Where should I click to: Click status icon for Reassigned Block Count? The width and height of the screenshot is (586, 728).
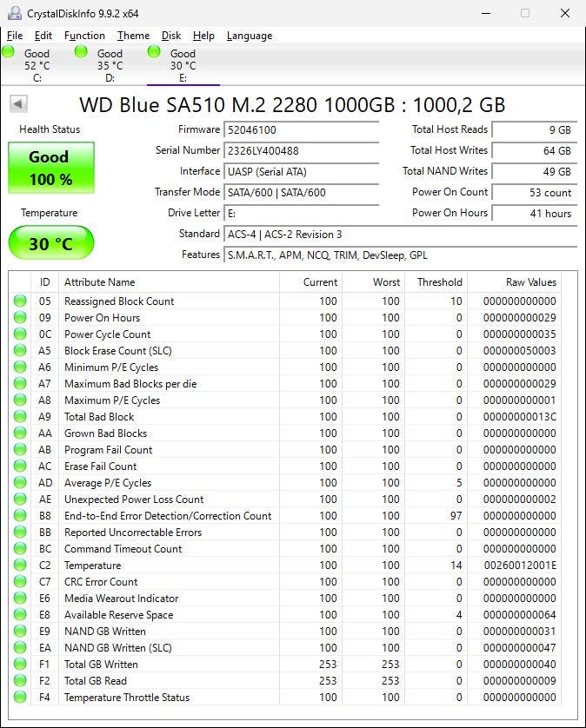[20, 301]
